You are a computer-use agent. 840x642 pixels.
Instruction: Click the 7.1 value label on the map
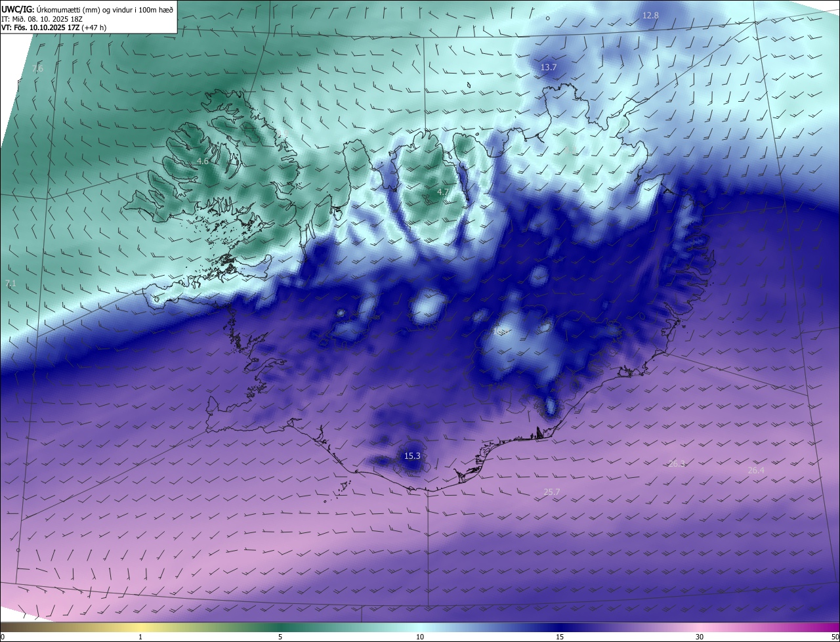[x=10, y=284]
